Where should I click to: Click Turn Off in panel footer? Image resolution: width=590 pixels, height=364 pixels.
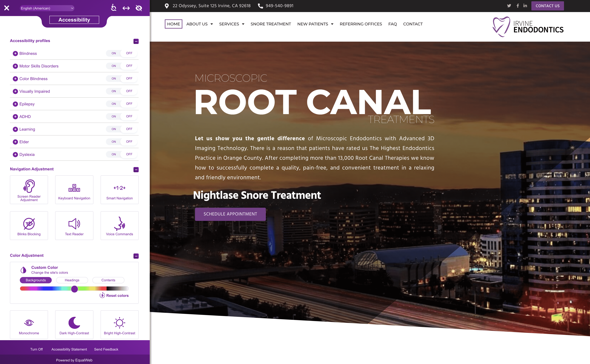36,349
